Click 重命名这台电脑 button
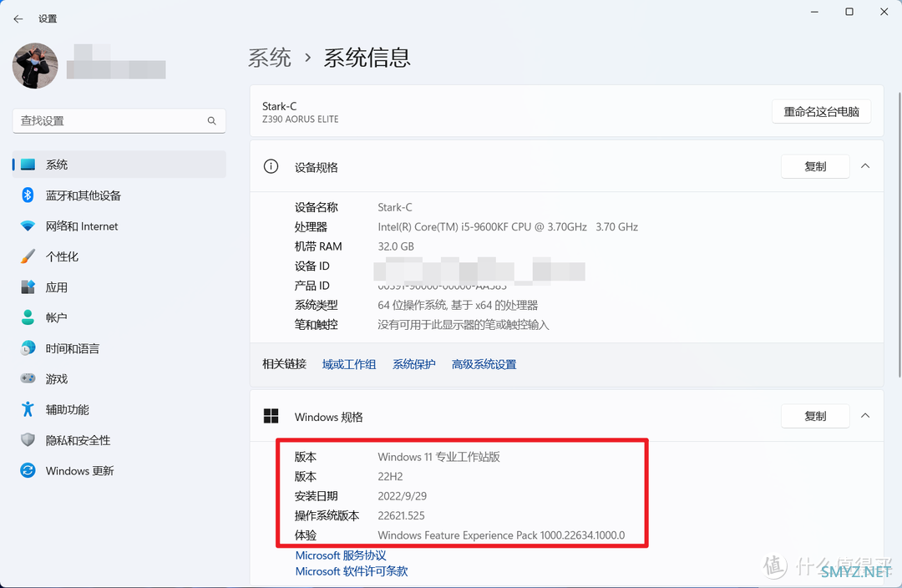The image size is (902, 588). coord(821,112)
